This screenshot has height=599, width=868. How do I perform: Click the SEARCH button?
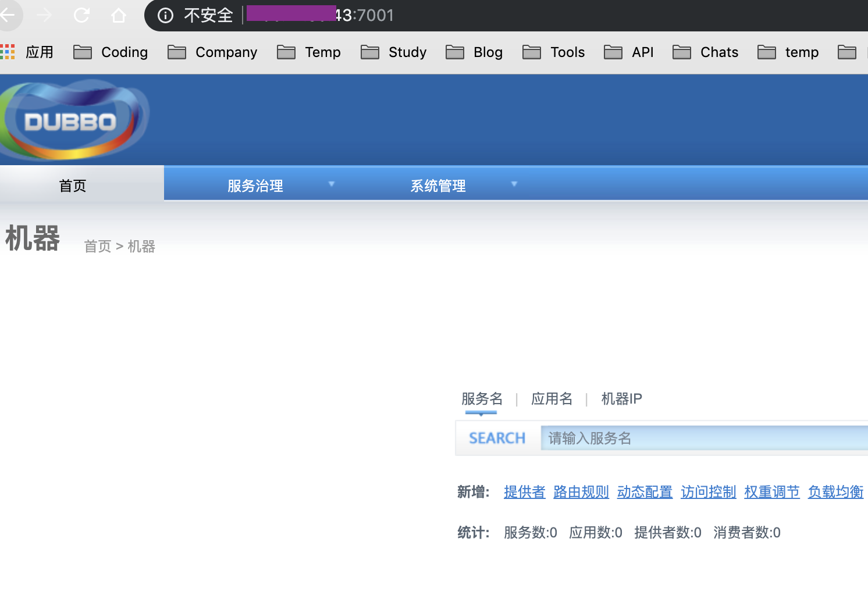coord(497,438)
